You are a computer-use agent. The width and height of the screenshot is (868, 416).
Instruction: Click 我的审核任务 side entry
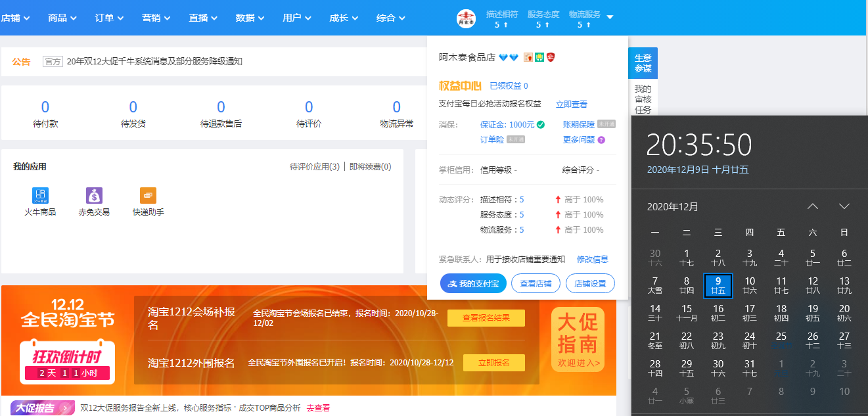(x=643, y=99)
